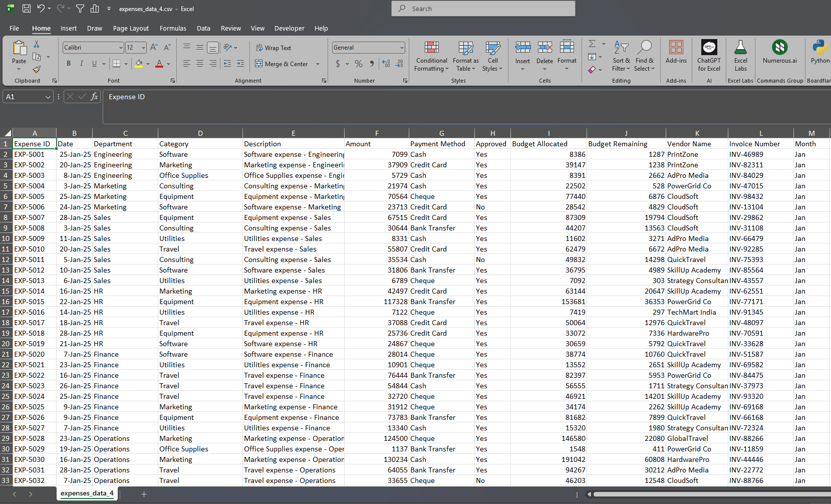Viewport: 831px width, 504px height.
Task: Open the Paste options dropdown arrow
Action: 19,69
